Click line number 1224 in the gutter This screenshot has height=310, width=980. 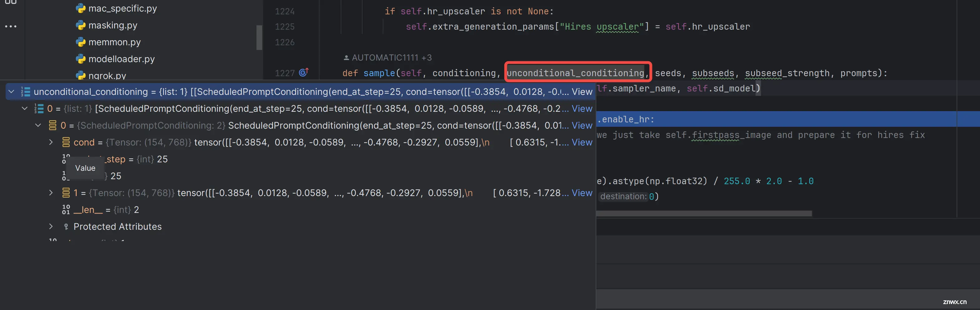coord(285,12)
